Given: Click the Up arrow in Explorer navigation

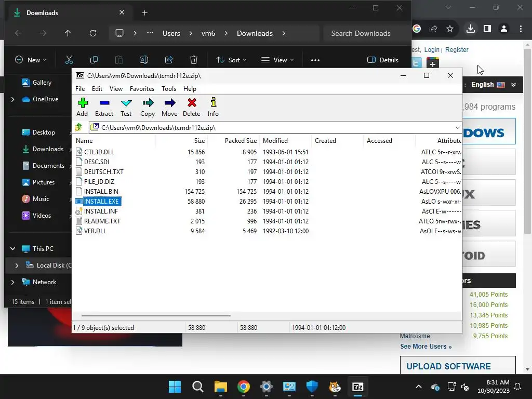Looking at the screenshot, I should [68, 33].
